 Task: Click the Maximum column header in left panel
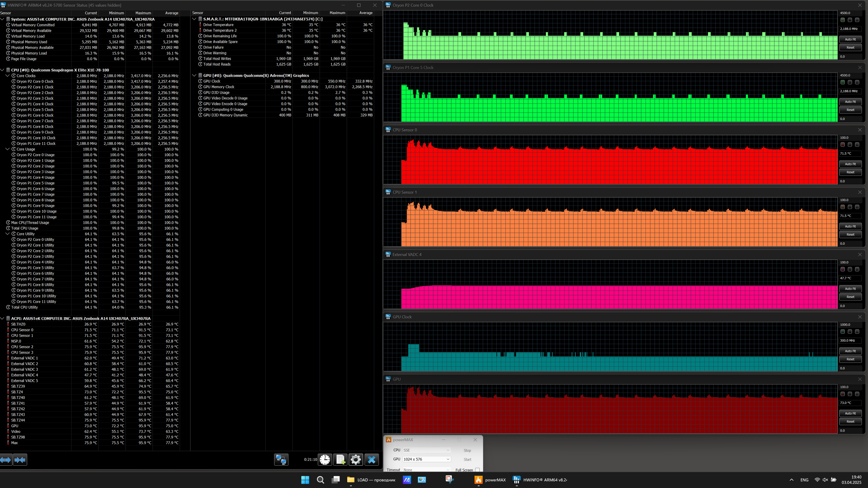tap(143, 13)
